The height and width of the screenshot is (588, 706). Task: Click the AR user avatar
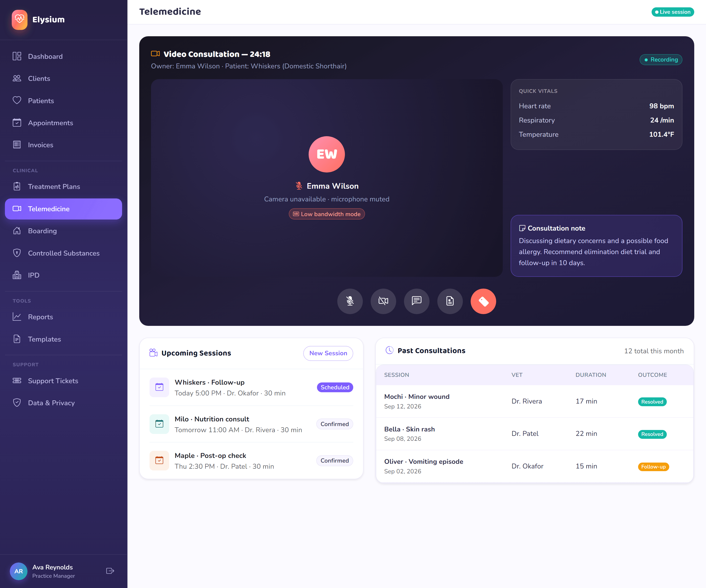[18, 571]
